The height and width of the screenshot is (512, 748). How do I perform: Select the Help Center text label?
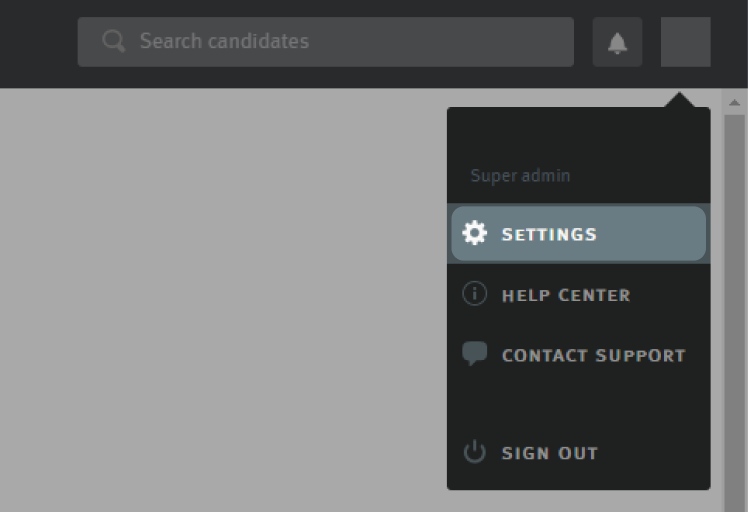click(x=565, y=295)
